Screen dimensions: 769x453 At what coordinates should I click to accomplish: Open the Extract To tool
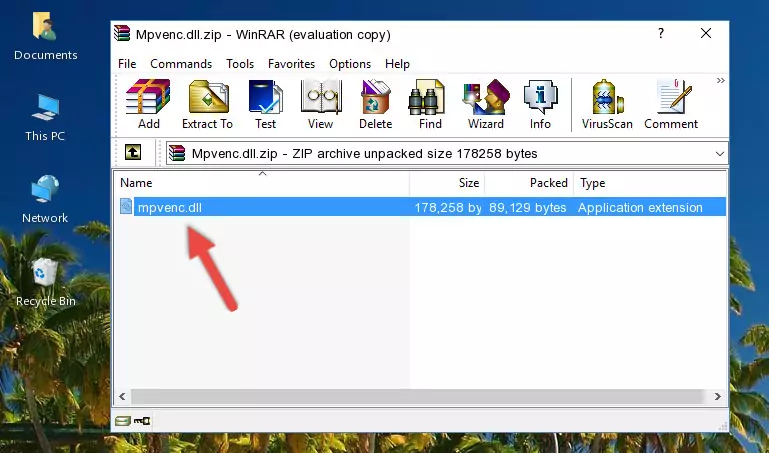(207, 104)
